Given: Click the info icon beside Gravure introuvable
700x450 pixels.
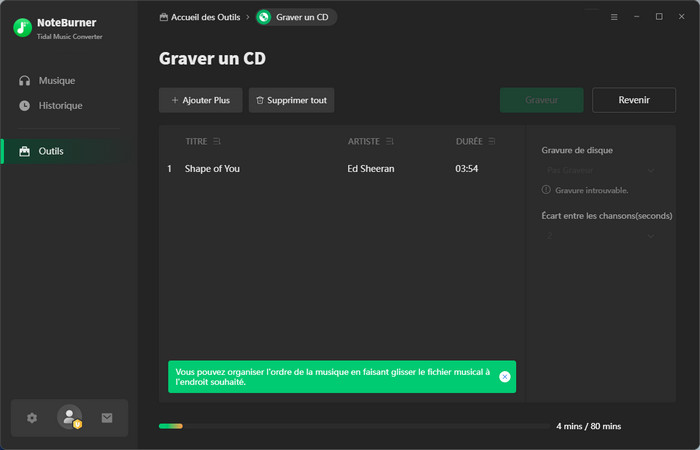Looking at the screenshot, I should coord(546,190).
